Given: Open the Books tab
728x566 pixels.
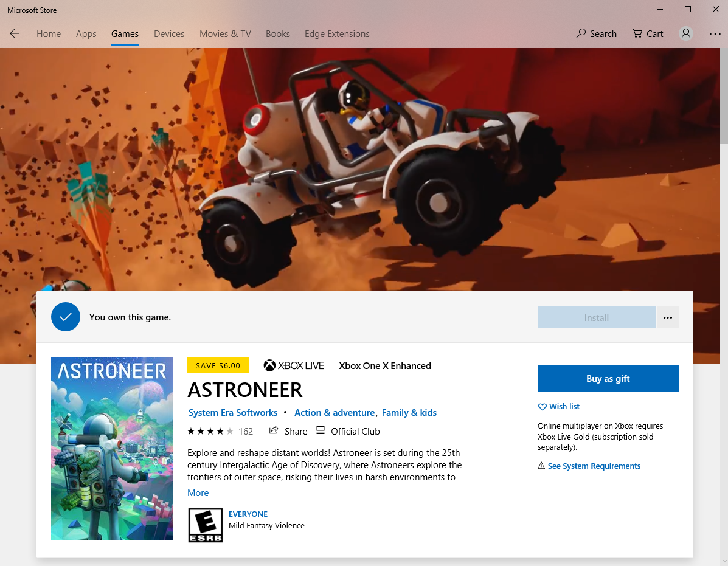Looking at the screenshot, I should [x=278, y=34].
